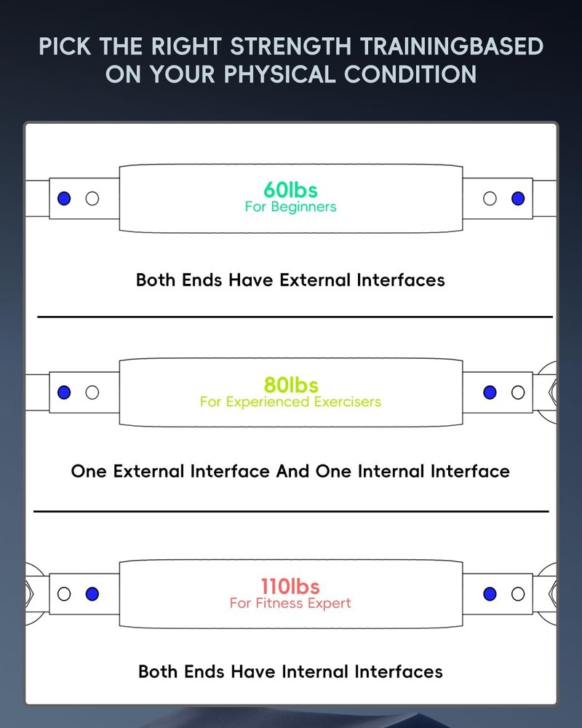Click the 80lbs For Experienced Exercisers text

[290, 392]
